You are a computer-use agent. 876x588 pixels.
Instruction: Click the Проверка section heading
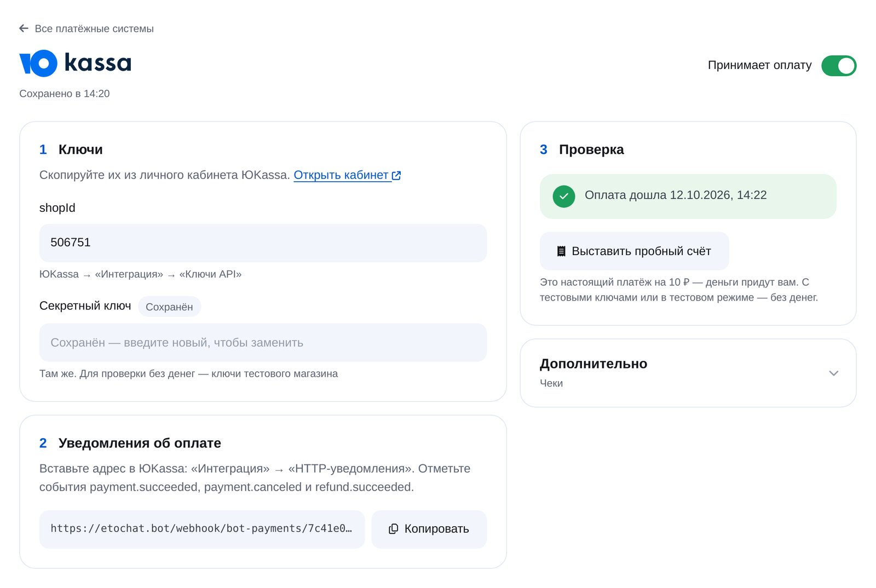pos(591,149)
